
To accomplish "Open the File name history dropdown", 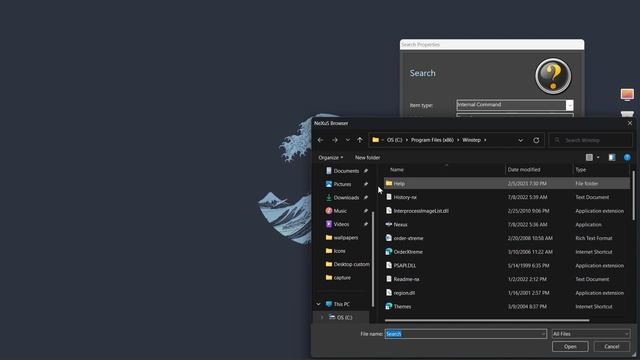I will (x=543, y=334).
